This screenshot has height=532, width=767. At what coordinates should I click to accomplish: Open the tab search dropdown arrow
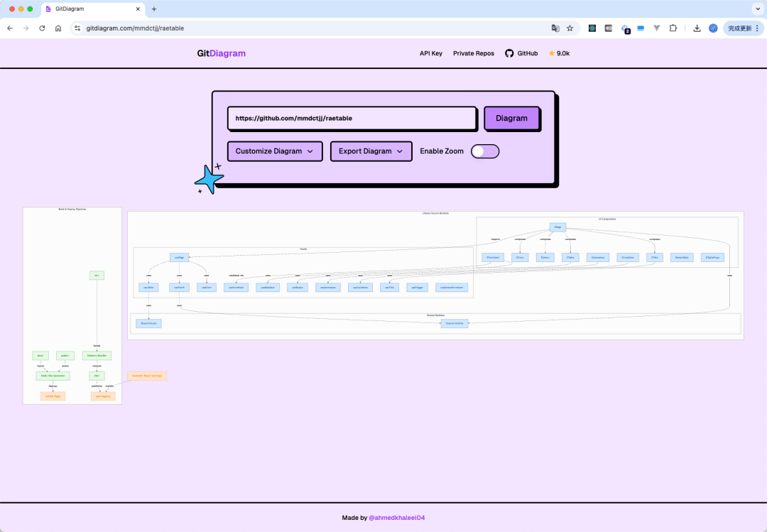[x=758, y=9]
